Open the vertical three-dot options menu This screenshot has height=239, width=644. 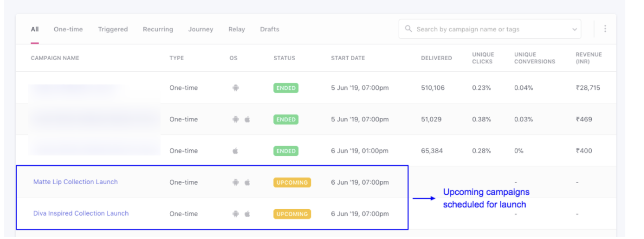tap(605, 29)
